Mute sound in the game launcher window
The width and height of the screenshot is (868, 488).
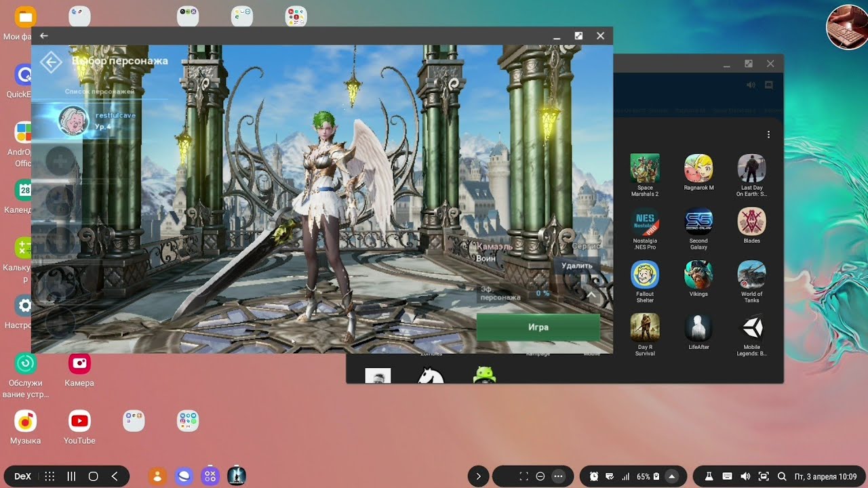point(751,85)
